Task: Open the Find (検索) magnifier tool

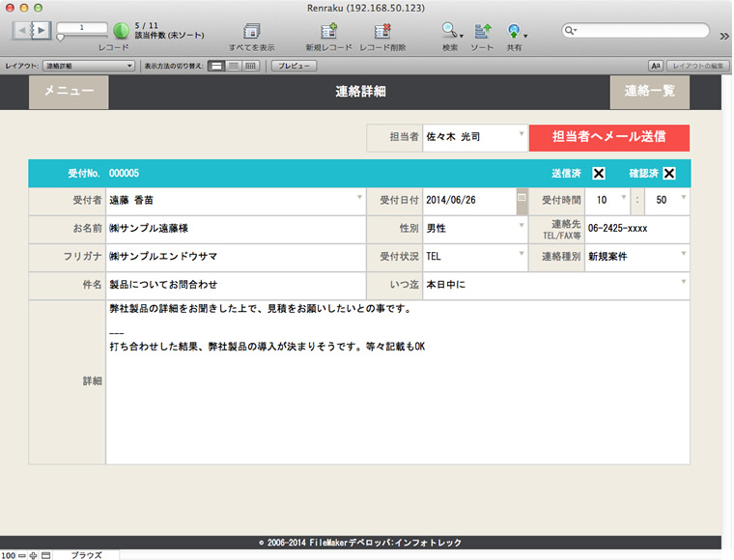Action: point(450,32)
